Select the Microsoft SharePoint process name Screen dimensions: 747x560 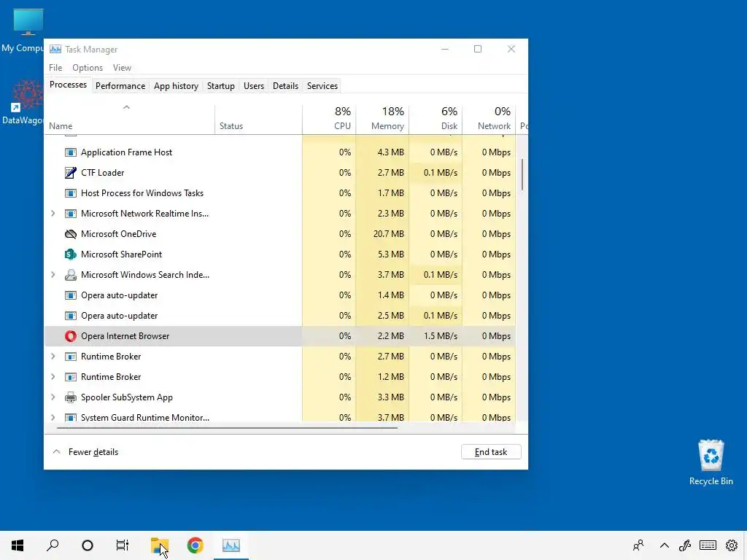click(122, 254)
